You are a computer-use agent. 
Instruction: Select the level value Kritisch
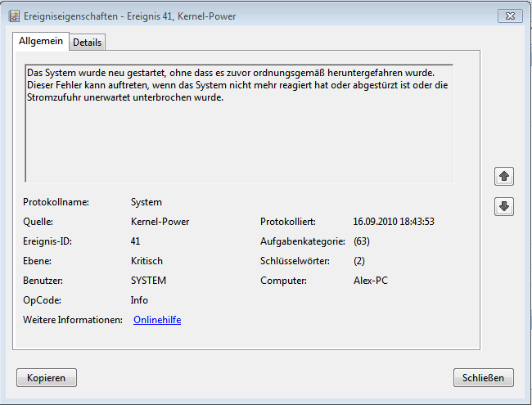click(x=147, y=261)
